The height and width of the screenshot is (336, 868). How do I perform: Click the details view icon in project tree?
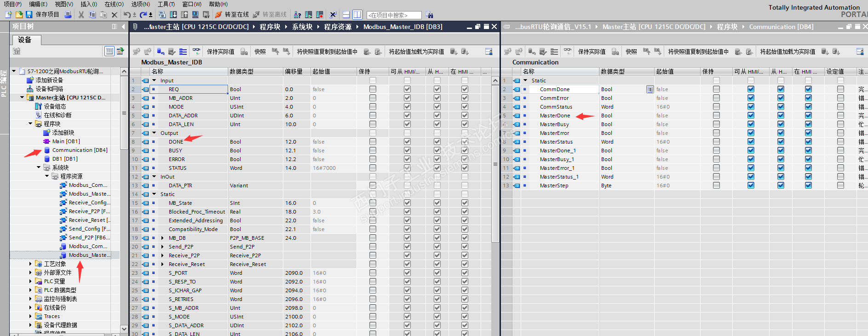click(x=109, y=51)
